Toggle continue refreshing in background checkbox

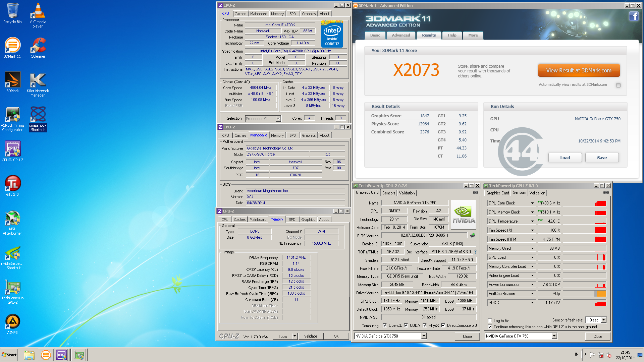point(490,326)
